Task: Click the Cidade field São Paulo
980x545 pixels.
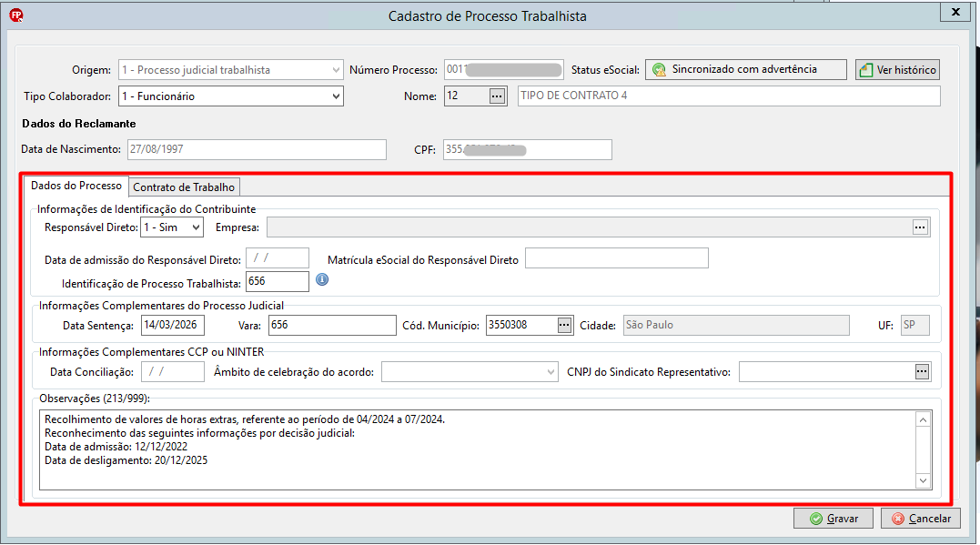Action: (736, 325)
